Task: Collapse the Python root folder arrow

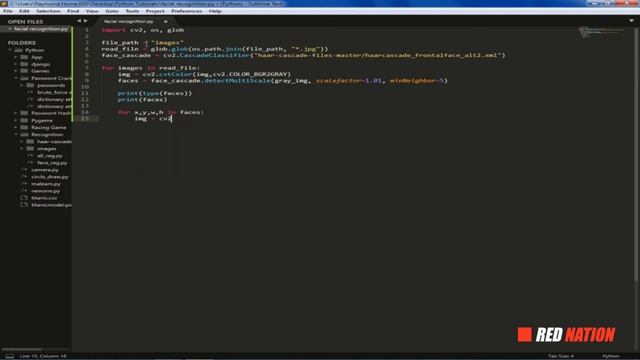Action: 10,50
